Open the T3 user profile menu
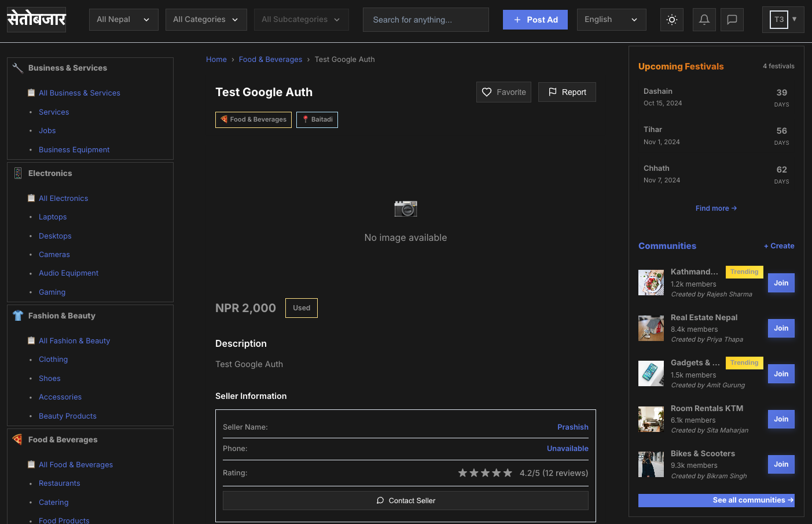 pos(782,20)
